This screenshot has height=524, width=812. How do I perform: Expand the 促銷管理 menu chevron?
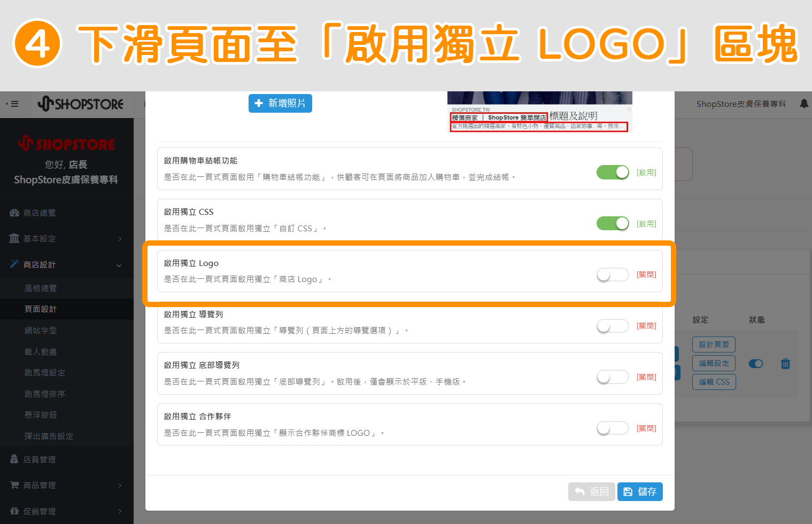[x=120, y=511]
